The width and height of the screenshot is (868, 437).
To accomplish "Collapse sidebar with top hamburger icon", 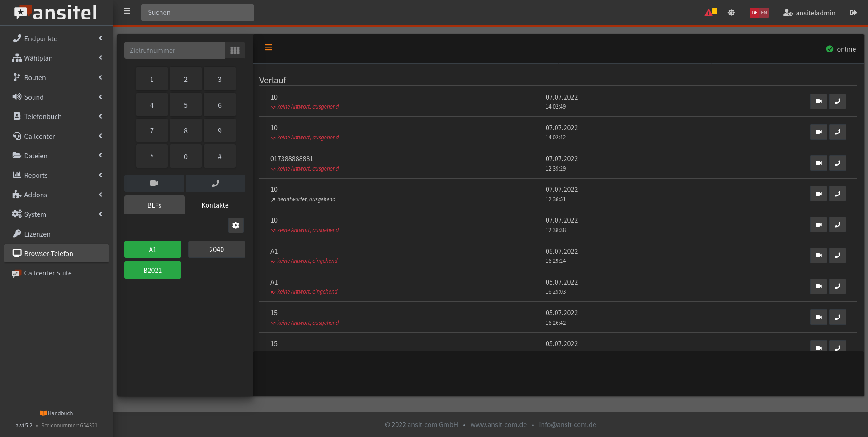I will coord(127,11).
